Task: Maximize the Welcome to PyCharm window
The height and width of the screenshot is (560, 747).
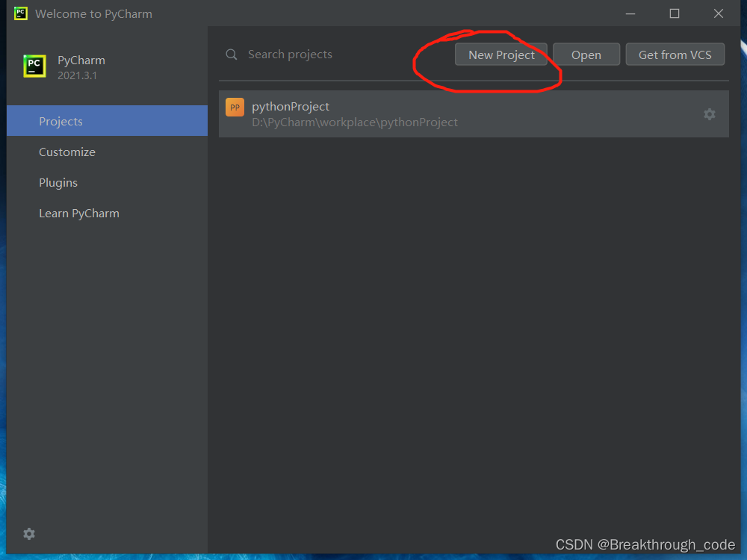Action: [x=674, y=13]
